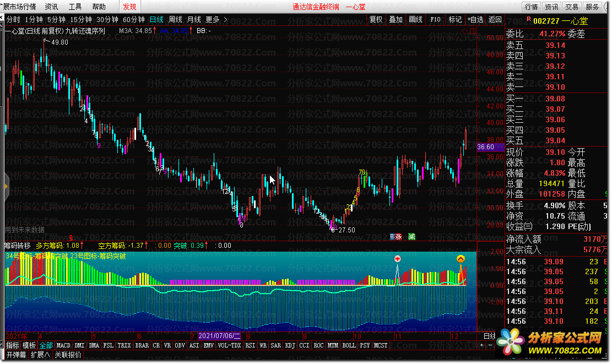Click the 标记 mark button
The image size is (612, 364).
click(x=455, y=19)
